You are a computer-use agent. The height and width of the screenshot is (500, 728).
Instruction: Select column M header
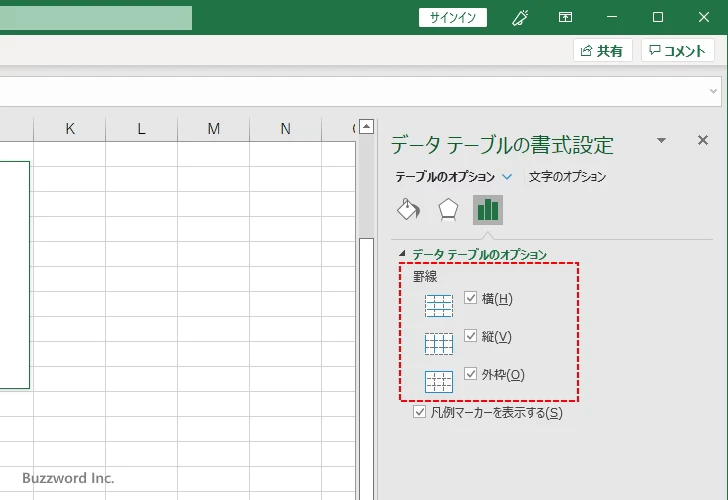[214, 129]
